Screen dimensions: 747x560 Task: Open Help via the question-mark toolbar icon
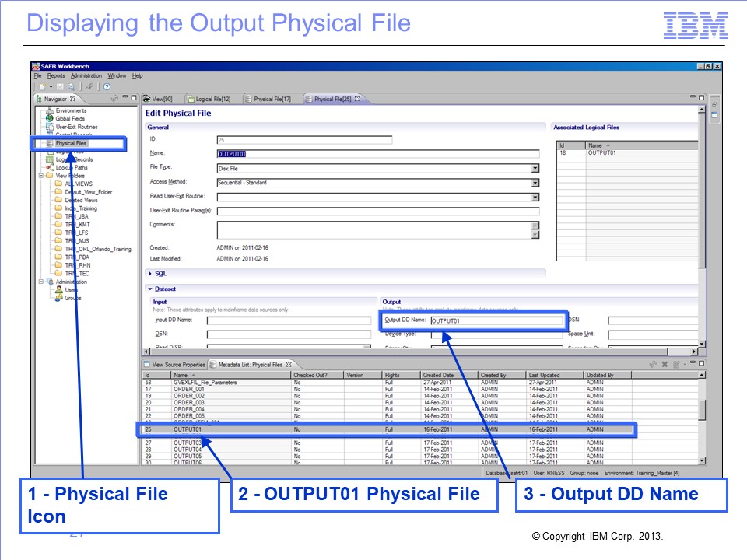coord(107,86)
